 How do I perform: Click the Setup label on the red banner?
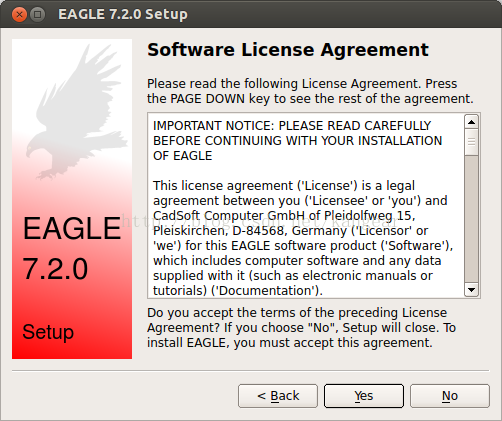[48, 332]
